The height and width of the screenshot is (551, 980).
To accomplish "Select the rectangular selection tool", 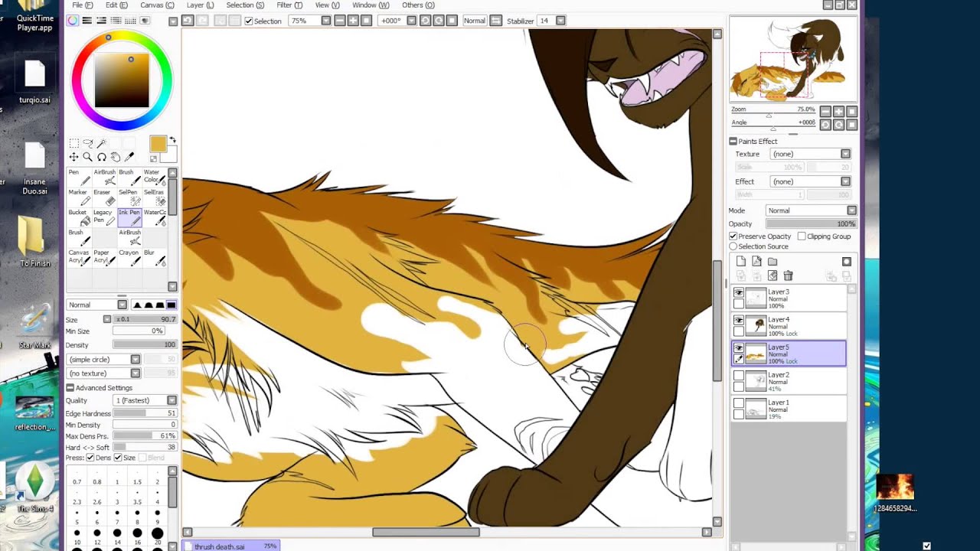I will (x=74, y=143).
